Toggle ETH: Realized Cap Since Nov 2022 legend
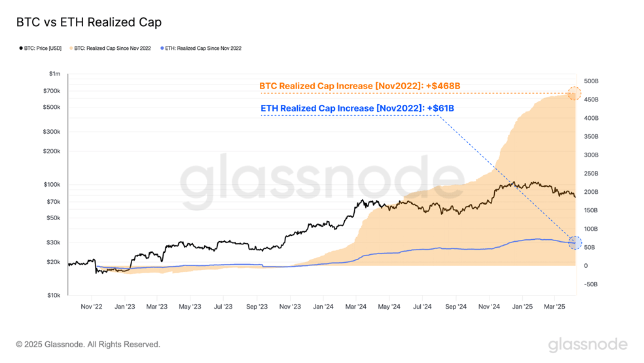The image size is (644, 363). click(x=201, y=48)
